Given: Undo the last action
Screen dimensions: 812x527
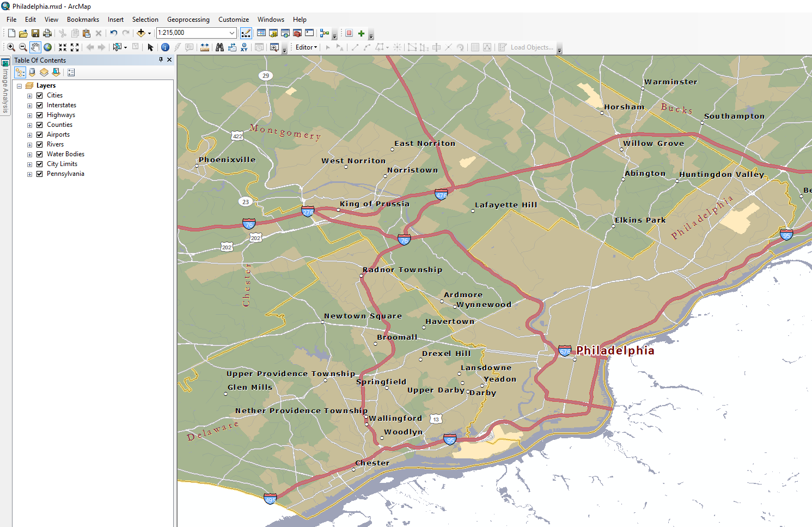Looking at the screenshot, I should coord(113,33).
